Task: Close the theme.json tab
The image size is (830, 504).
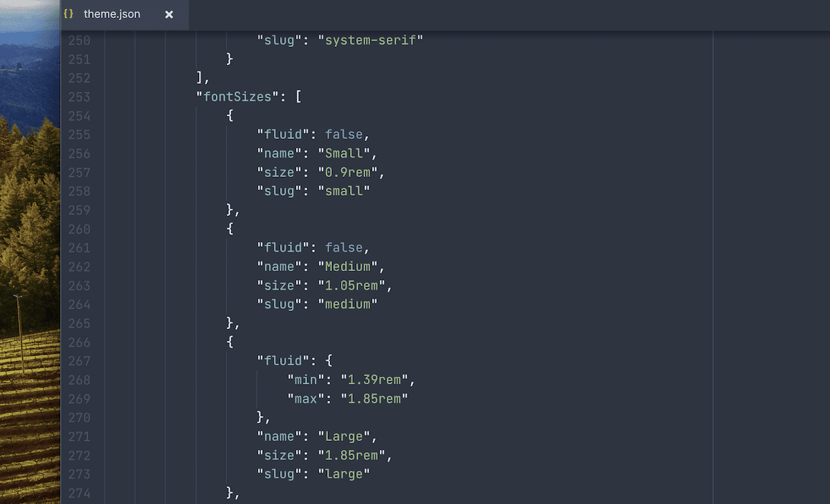Action: (169, 13)
